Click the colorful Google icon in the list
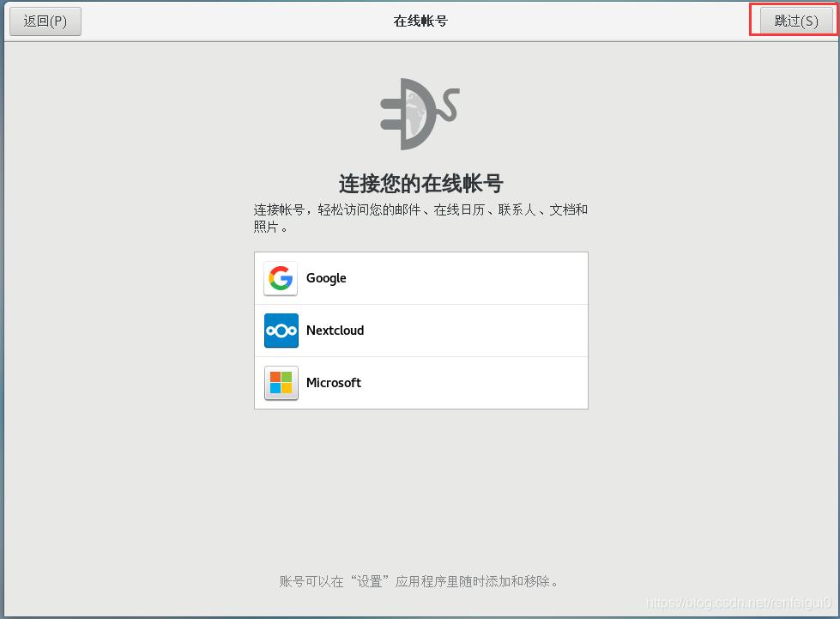The image size is (840, 619). [280, 277]
